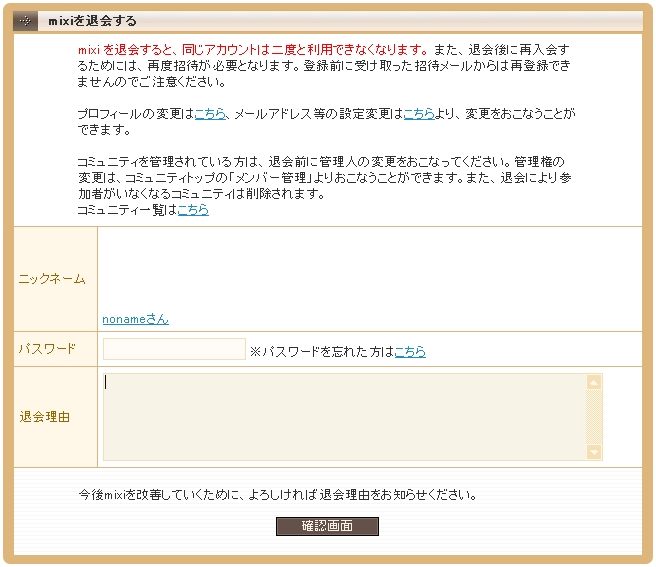Open the コミュニティ一覧 こちら link

(193, 209)
